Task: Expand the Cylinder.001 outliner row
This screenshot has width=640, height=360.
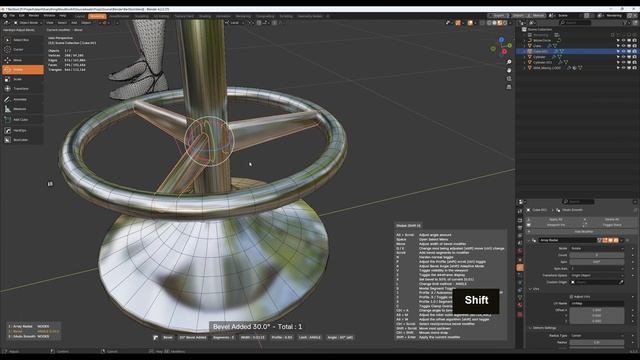Action: coord(524,62)
